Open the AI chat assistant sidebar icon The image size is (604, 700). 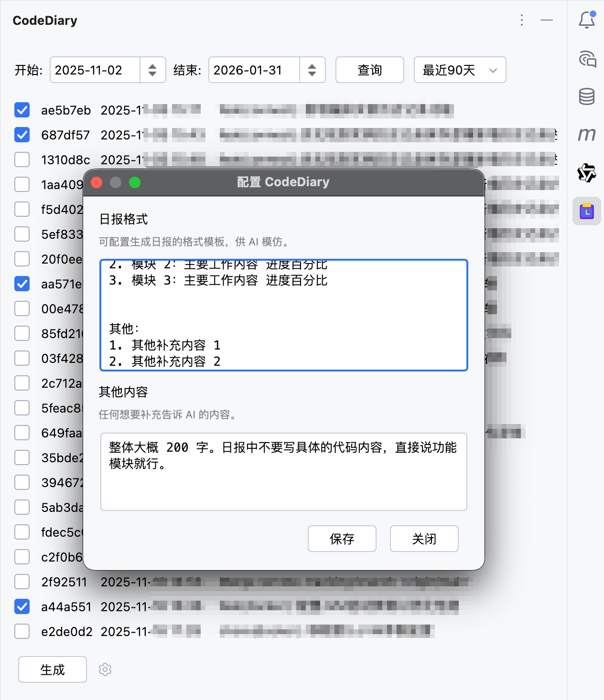pos(587,59)
